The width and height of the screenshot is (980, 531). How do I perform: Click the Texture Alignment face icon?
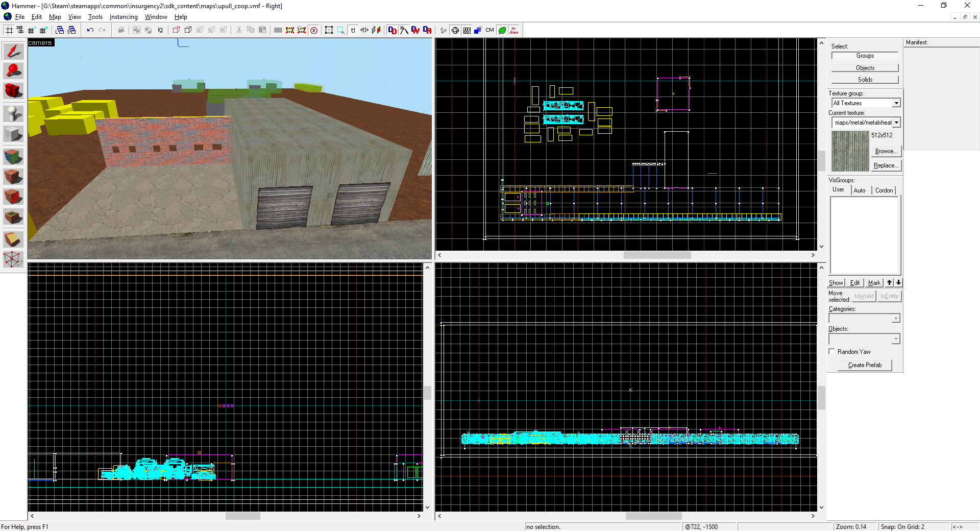376,30
